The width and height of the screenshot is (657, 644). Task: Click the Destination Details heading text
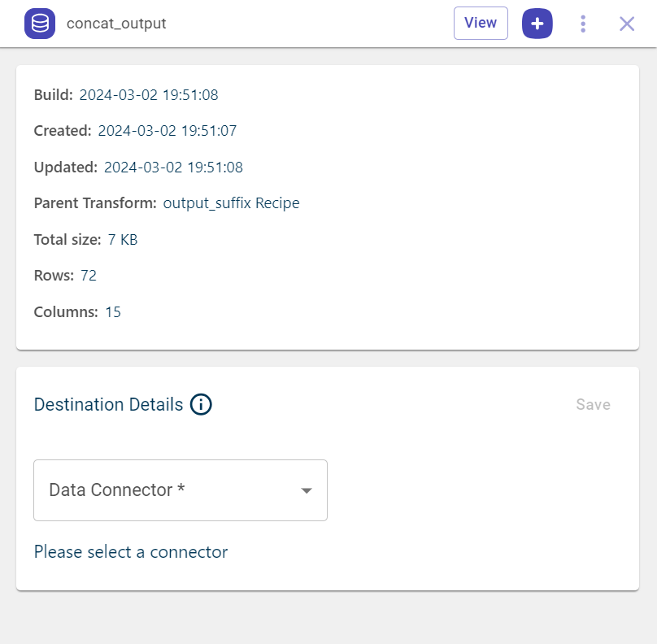pos(108,405)
